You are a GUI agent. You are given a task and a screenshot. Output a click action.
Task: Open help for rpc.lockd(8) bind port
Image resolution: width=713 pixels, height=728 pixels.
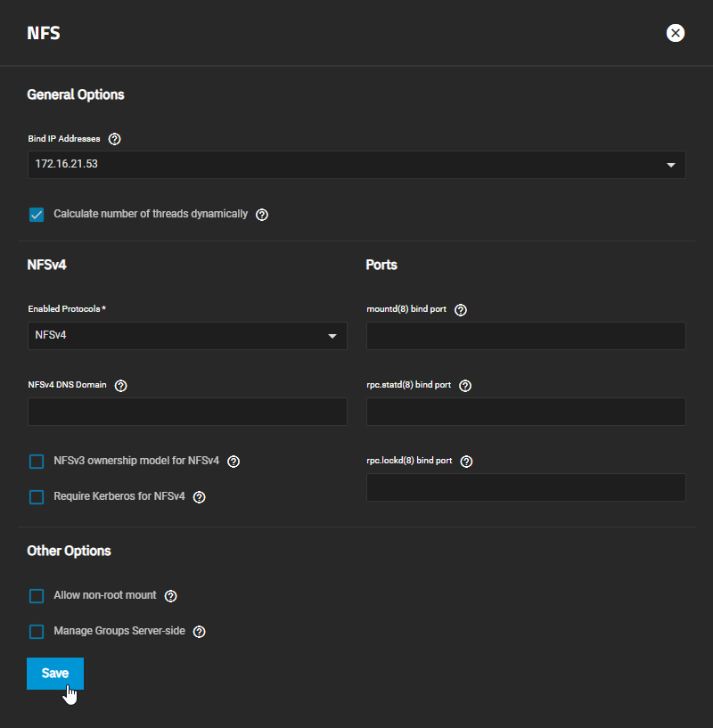click(465, 461)
